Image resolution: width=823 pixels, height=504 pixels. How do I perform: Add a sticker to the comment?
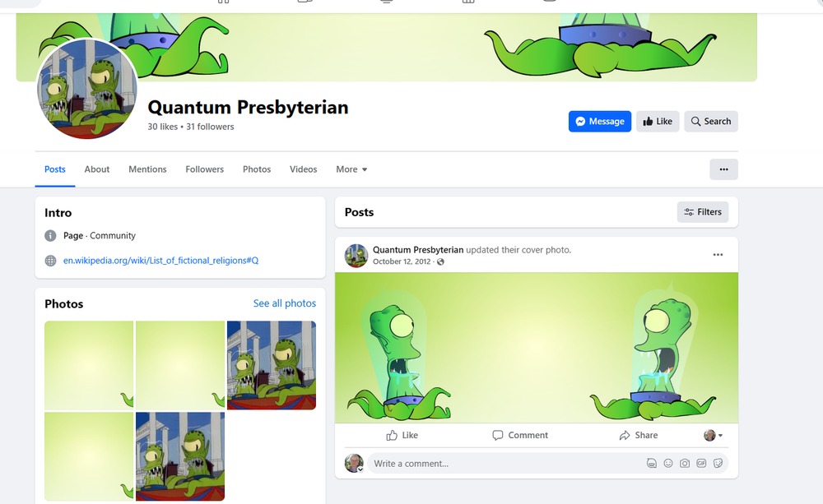pos(718,463)
